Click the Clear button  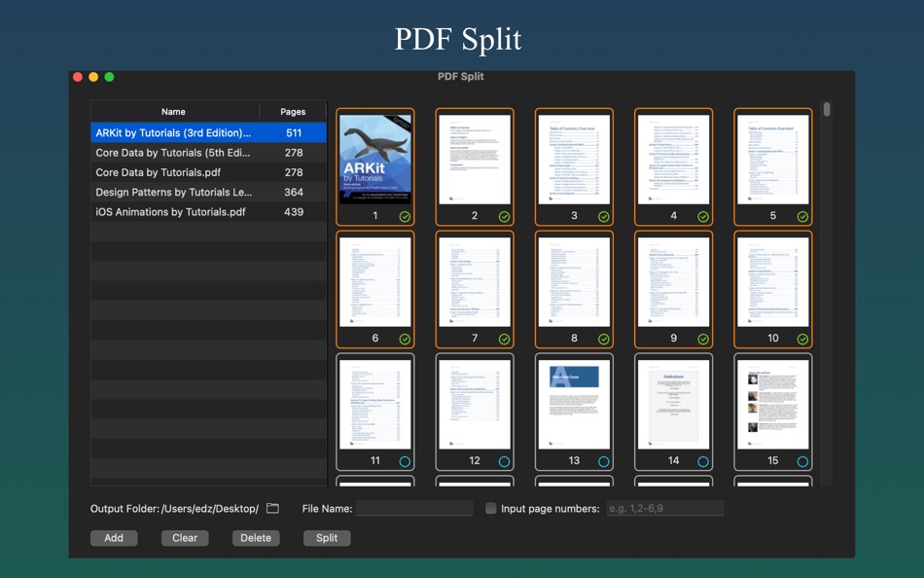coord(185,538)
